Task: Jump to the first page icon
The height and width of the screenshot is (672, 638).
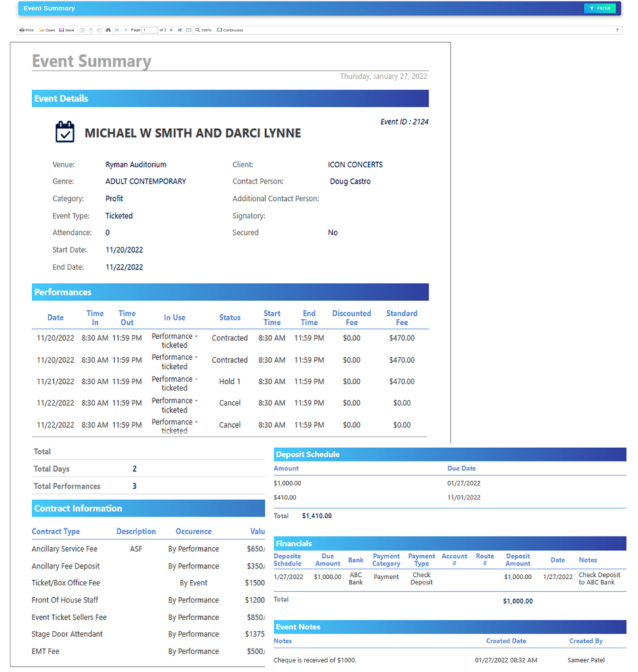Action: point(117,30)
